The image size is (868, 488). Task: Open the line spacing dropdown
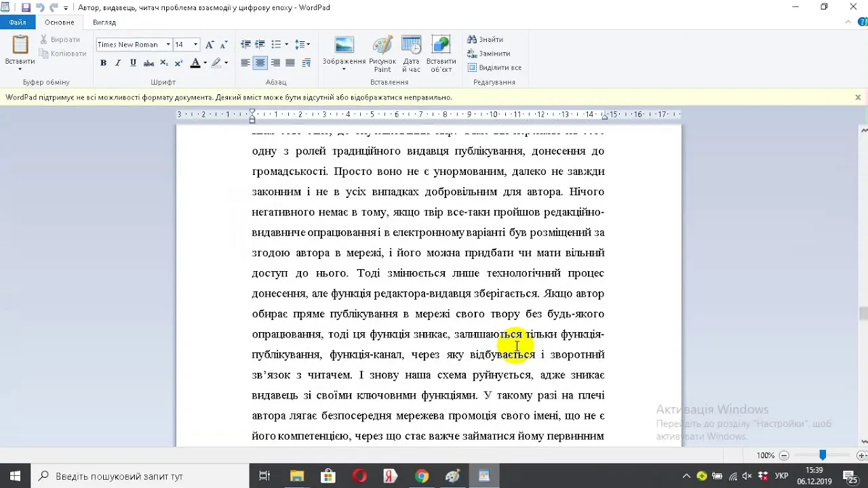point(302,45)
